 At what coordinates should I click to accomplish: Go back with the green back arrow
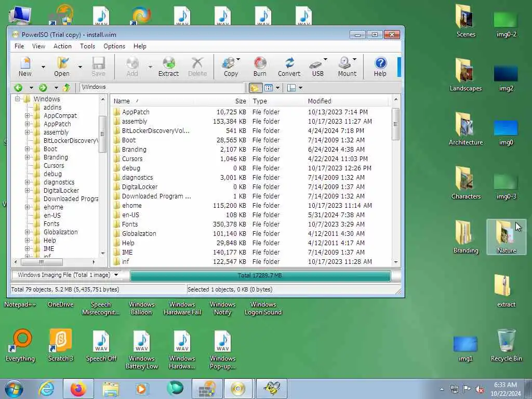tap(18, 88)
